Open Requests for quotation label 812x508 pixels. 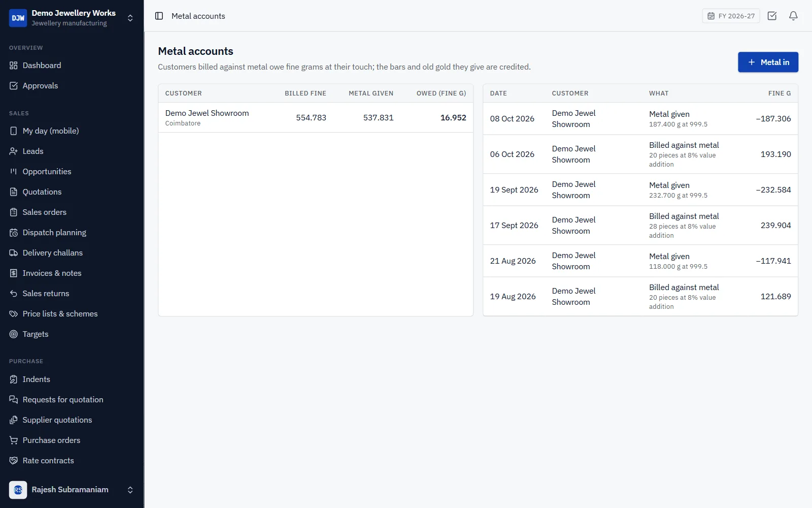[x=63, y=400]
